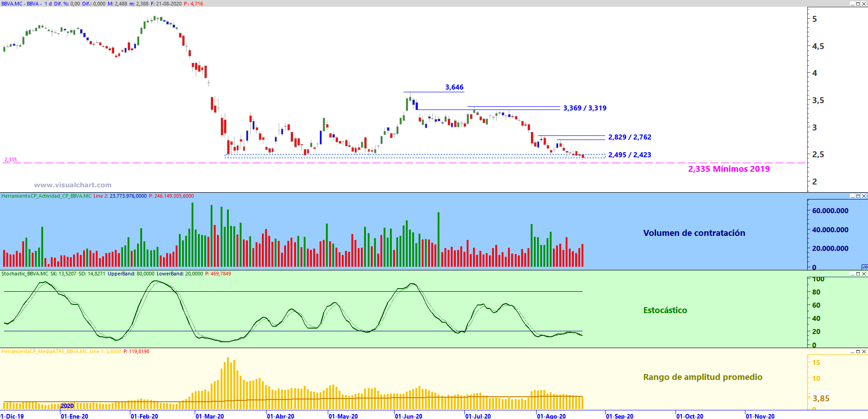Minimize the ATR average range panel
The width and height of the screenshot is (868, 419).
pyautogui.click(x=852, y=352)
